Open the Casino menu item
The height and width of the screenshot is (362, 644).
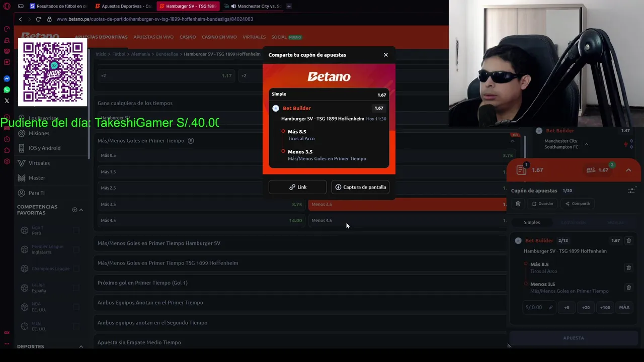(x=188, y=37)
